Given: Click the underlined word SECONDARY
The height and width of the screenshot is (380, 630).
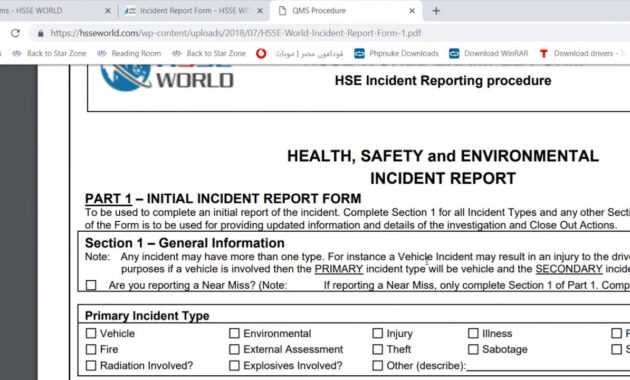Looking at the screenshot, I should pos(569,269).
